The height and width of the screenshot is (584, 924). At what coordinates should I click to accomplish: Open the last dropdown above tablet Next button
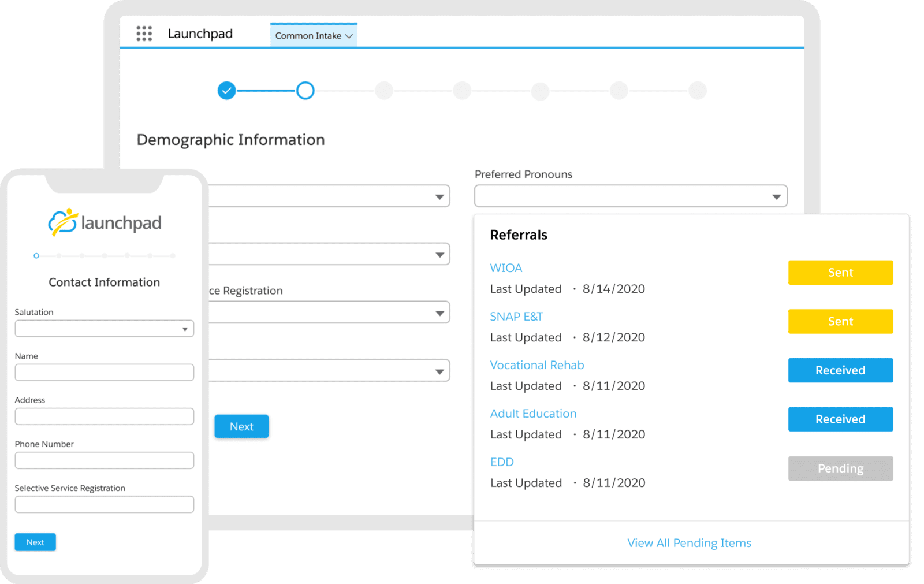pos(329,371)
